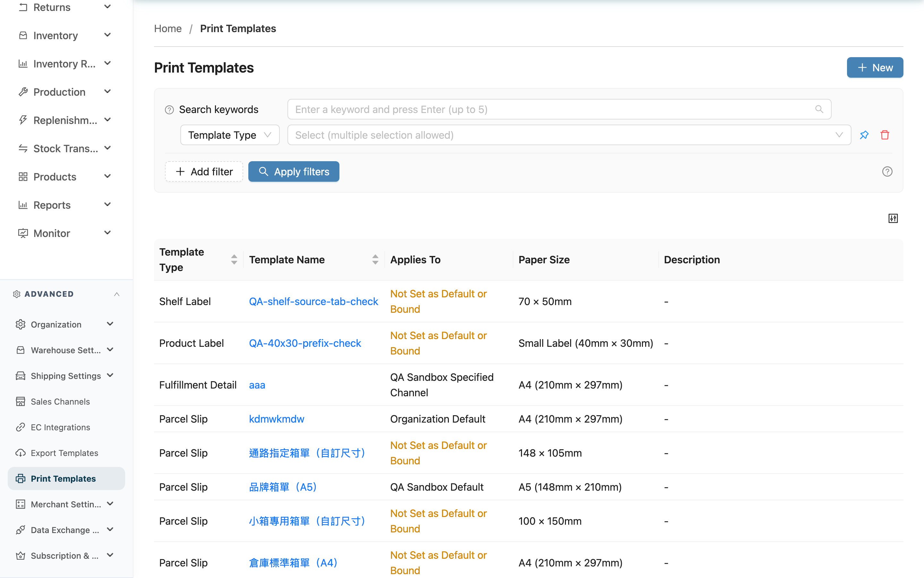Open the multiple selection values dropdown

(569, 135)
